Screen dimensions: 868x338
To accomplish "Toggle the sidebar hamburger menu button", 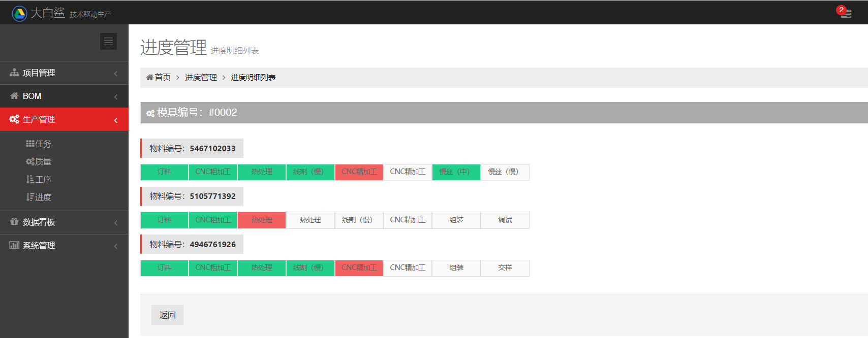I will 108,42.
